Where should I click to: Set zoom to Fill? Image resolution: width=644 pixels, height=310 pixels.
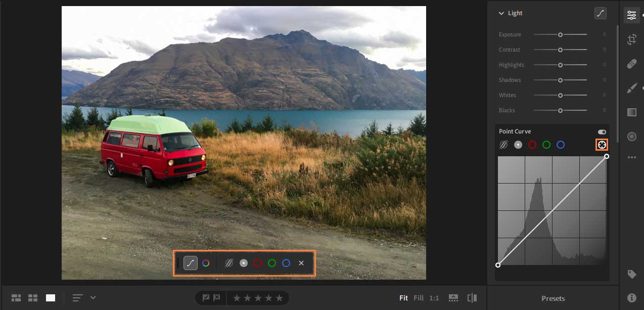point(419,298)
